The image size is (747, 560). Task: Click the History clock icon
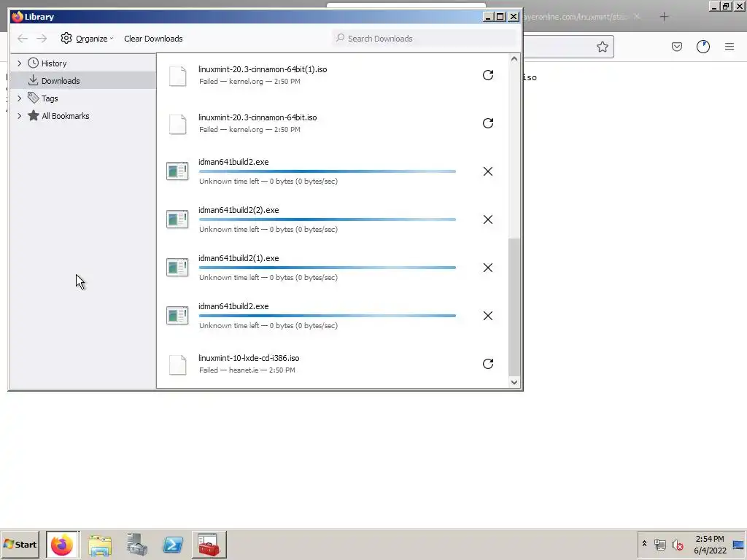tap(34, 63)
